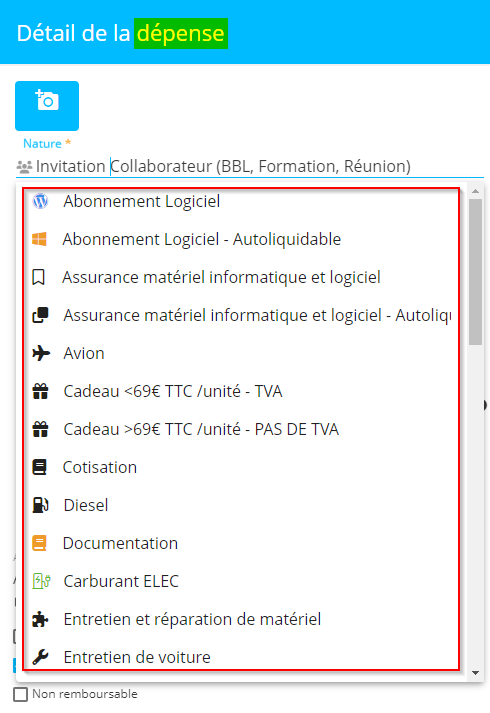Click the airplane icon next to Avion

point(41,353)
